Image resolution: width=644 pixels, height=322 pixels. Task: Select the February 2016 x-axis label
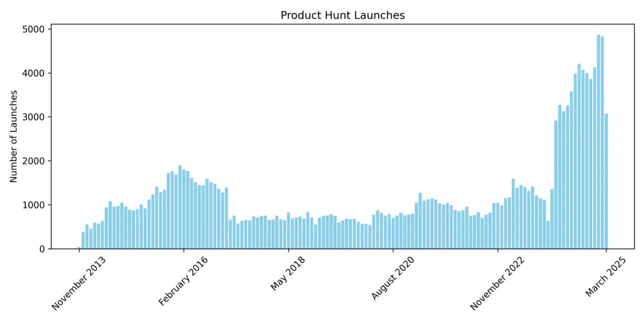[x=183, y=281]
